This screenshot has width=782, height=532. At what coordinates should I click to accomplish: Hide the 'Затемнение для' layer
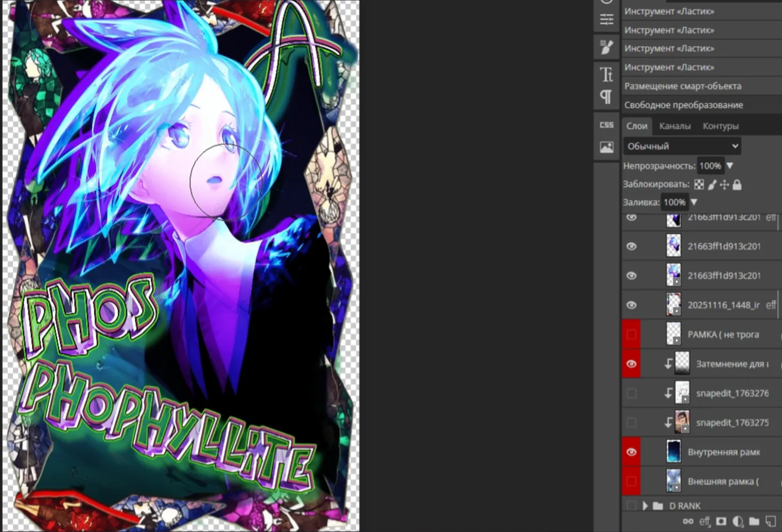pos(631,364)
